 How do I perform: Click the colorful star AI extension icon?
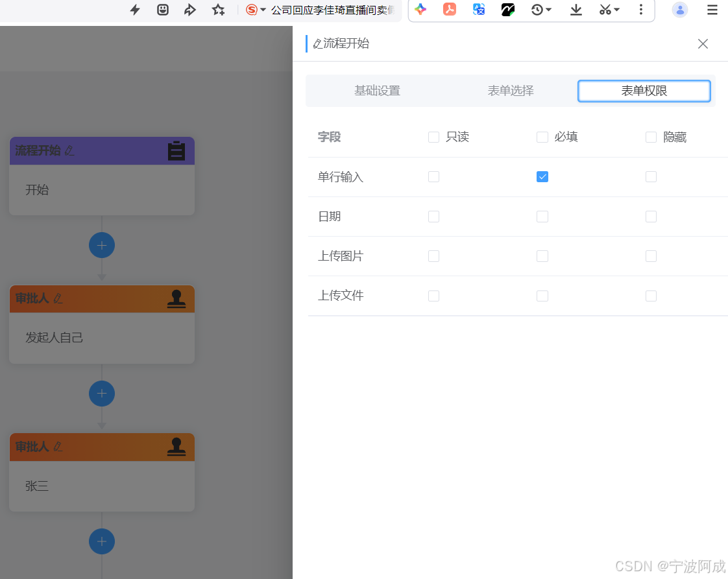pyautogui.click(x=420, y=9)
